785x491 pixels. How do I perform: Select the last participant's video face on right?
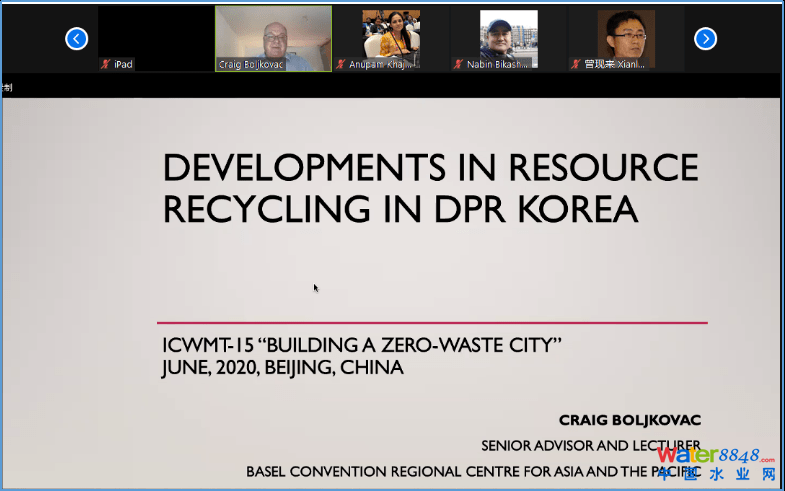626,33
